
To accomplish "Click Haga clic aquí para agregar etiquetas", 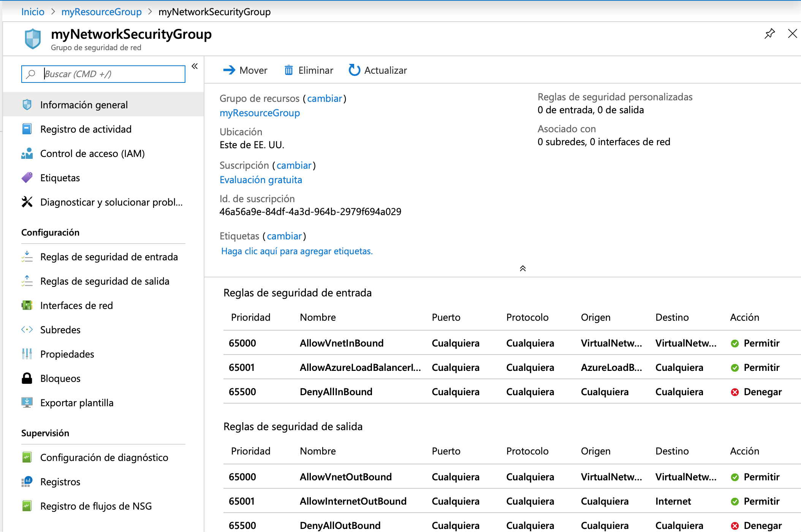I will pyautogui.click(x=297, y=251).
